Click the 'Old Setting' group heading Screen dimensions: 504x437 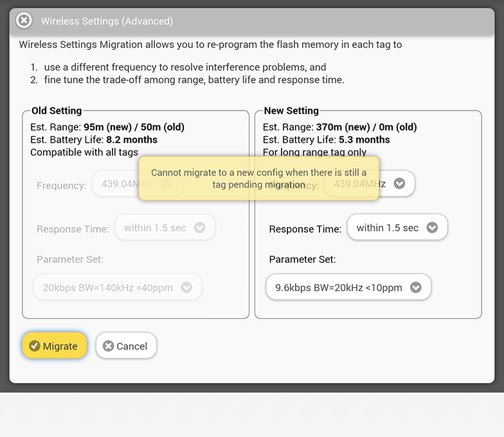(57, 111)
